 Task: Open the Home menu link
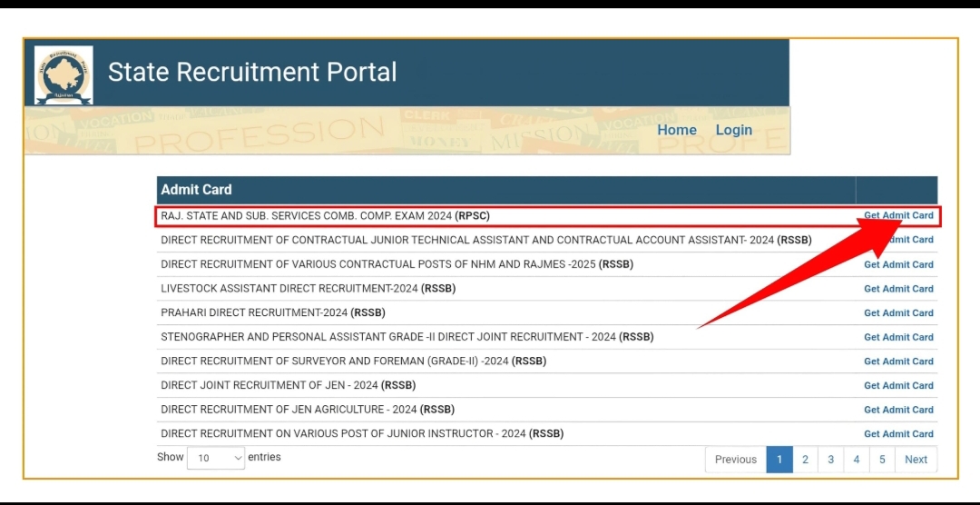(x=677, y=130)
